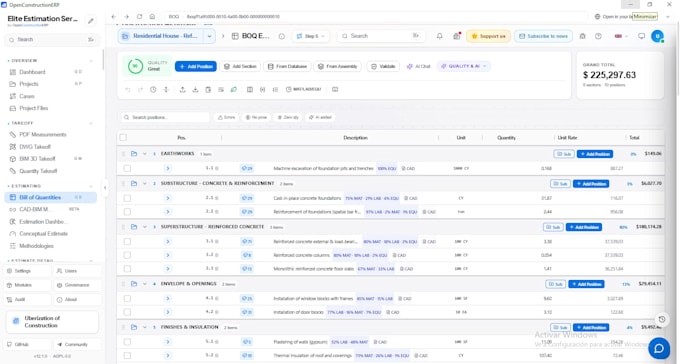Click the blue Add Position button in toolbar
This screenshot has width=680, height=364.
[x=196, y=66]
